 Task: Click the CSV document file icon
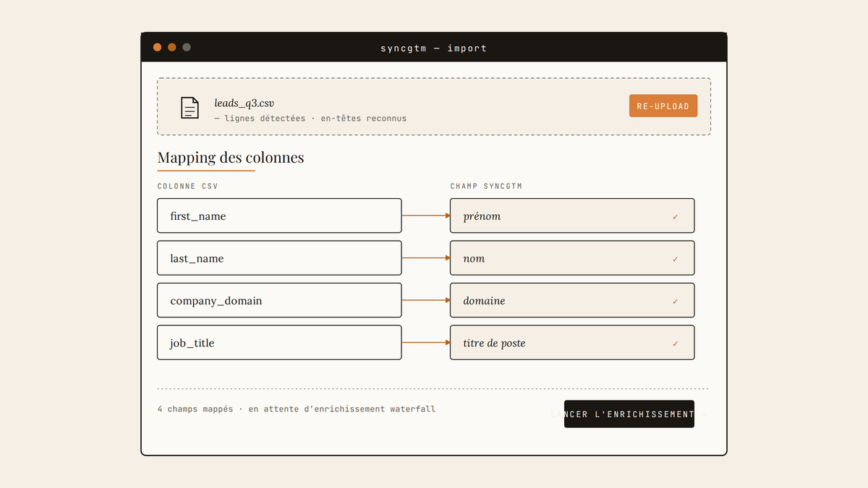click(x=190, y=108)
